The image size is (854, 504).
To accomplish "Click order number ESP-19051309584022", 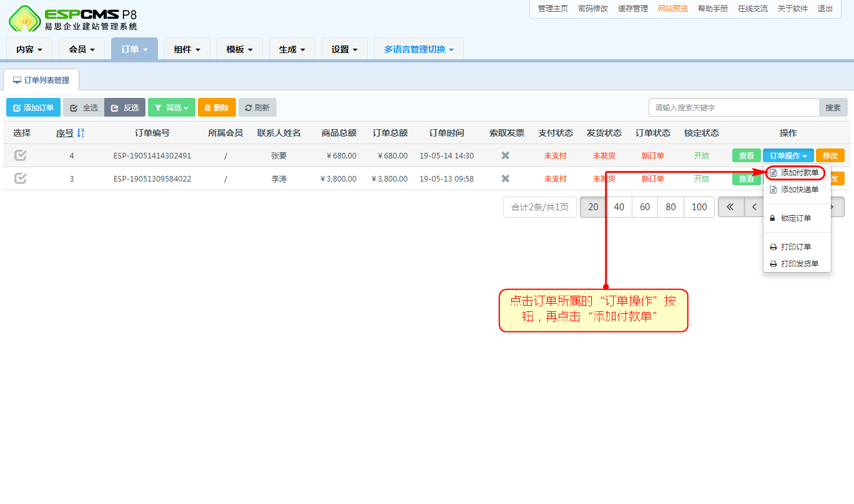I will click(152, 178).
